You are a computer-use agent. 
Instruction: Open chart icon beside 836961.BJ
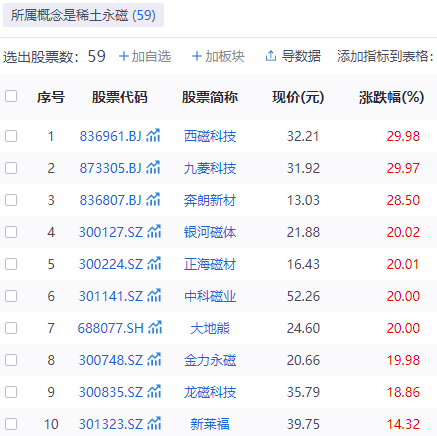(153, 136)
